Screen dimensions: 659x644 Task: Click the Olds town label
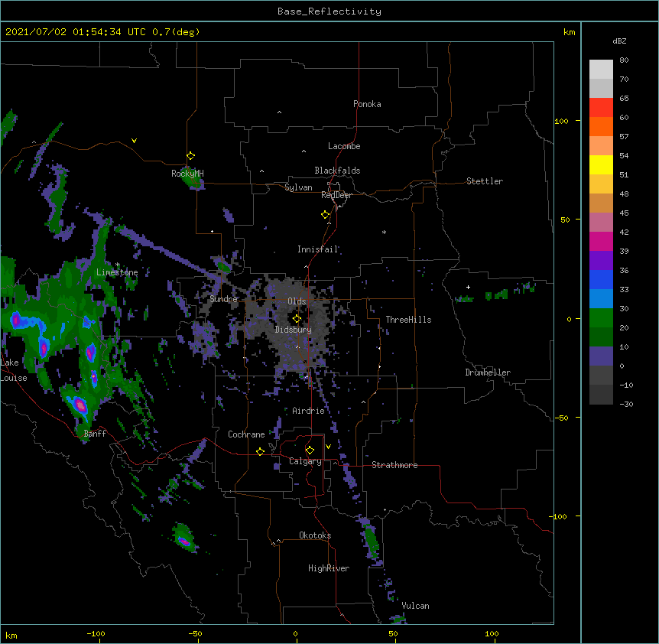coord(297,301)
